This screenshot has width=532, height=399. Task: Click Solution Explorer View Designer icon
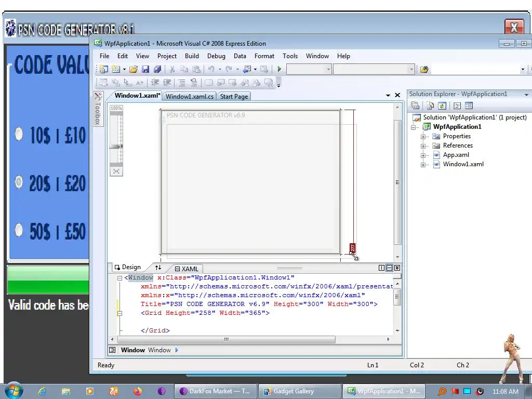[x=469, y=106]
